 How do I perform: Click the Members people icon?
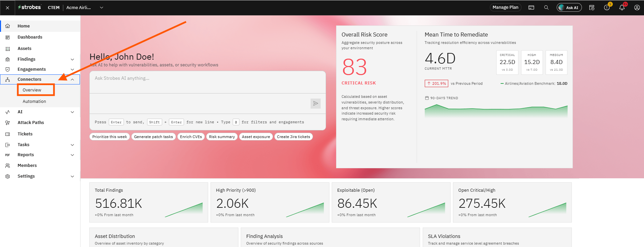click(7, 166)
